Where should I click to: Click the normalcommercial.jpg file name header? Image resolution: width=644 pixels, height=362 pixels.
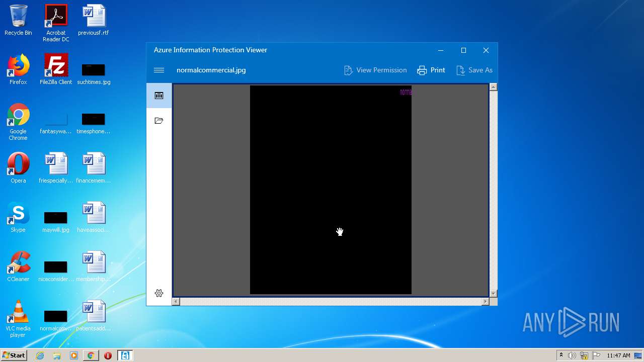(x=211, y=70)
